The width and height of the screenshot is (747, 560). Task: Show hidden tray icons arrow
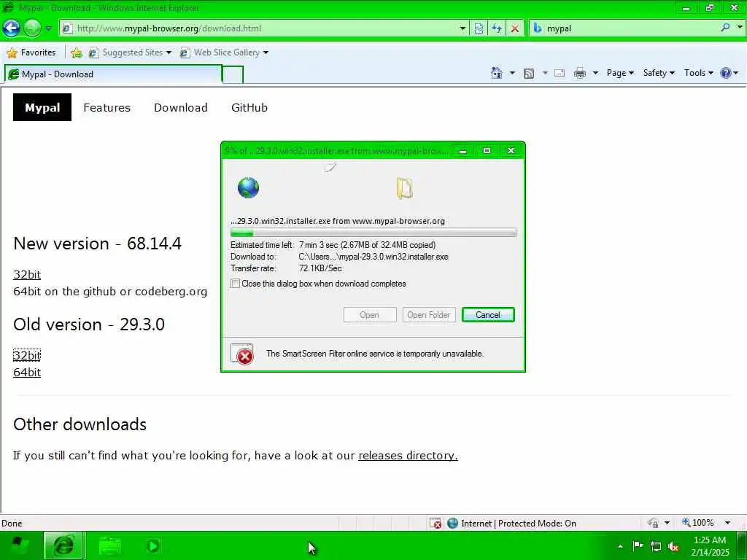point(620,546)
